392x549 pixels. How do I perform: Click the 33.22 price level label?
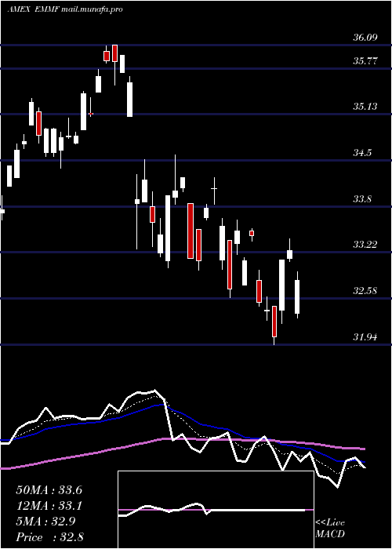[365, 245]
